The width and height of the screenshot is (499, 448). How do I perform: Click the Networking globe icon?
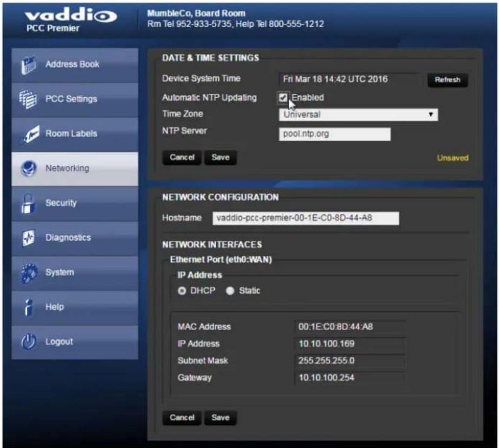(x=29, y=168)
